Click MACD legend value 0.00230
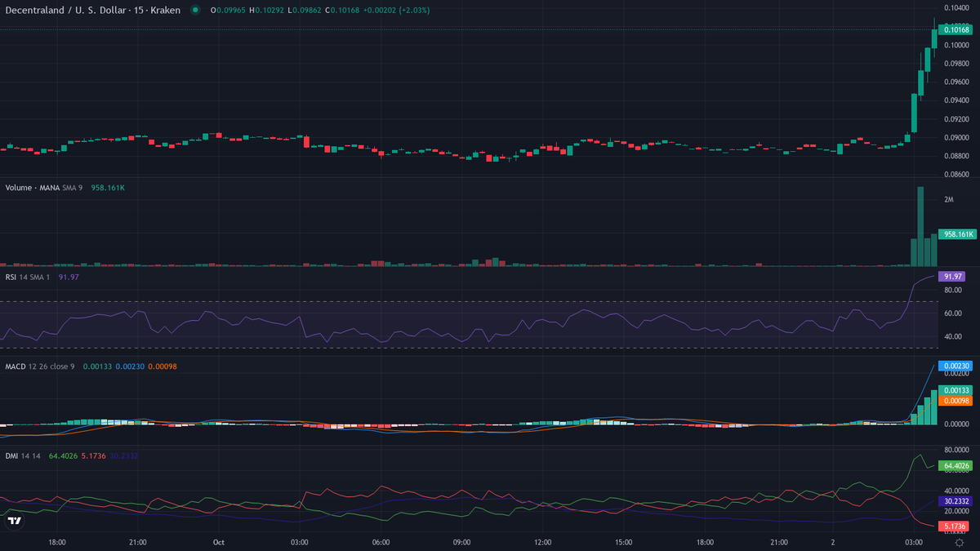This screenshot has width=980, height=551. 131,367
